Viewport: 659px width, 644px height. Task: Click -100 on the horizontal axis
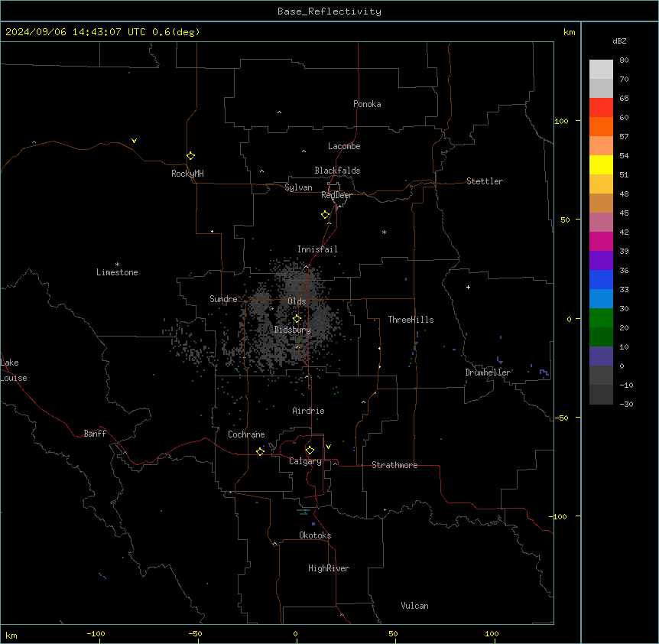(96, 633)
